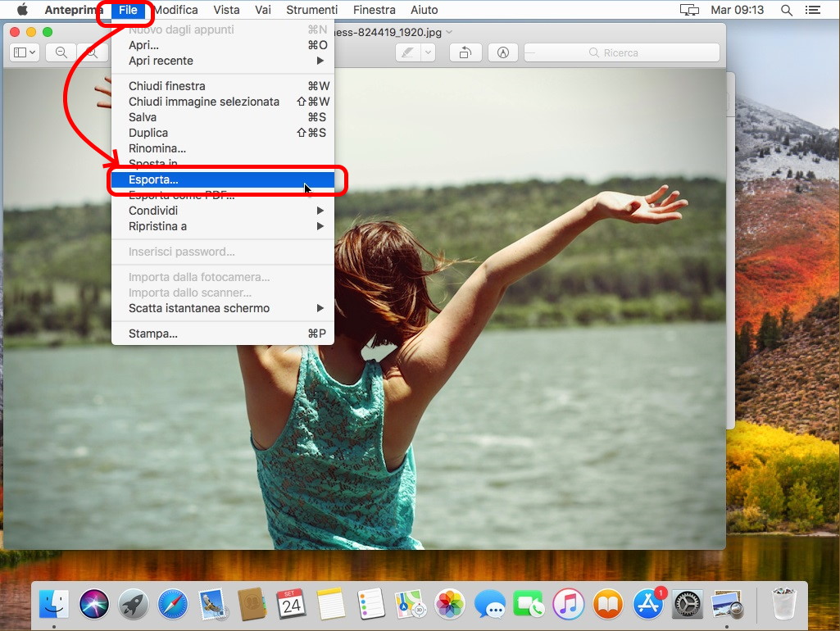Click the highlight pen toolbar icon
The image size is (840, 631).
(x=407, y=52)
